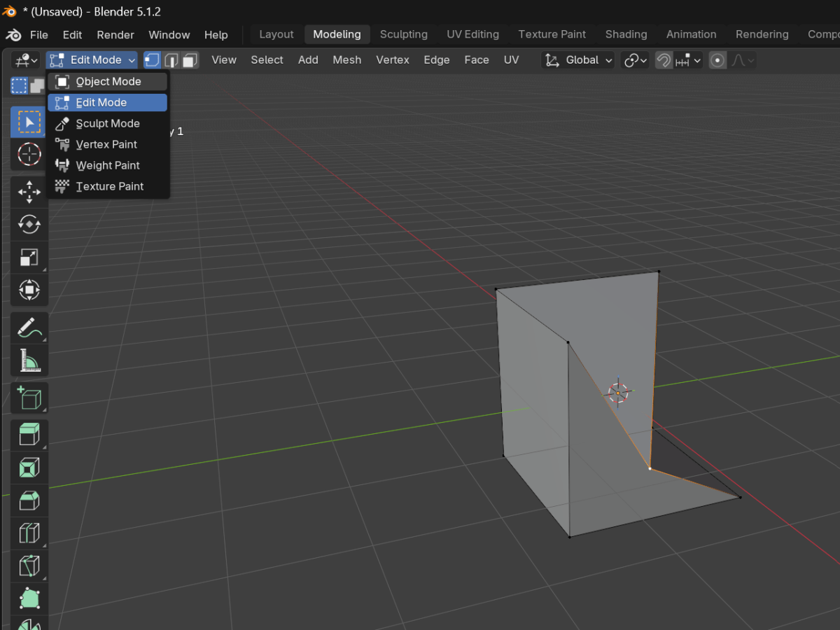Enable edge select mode
This screenshot has width=840, height=630.
pyautogui.click(x=171, y=60)
